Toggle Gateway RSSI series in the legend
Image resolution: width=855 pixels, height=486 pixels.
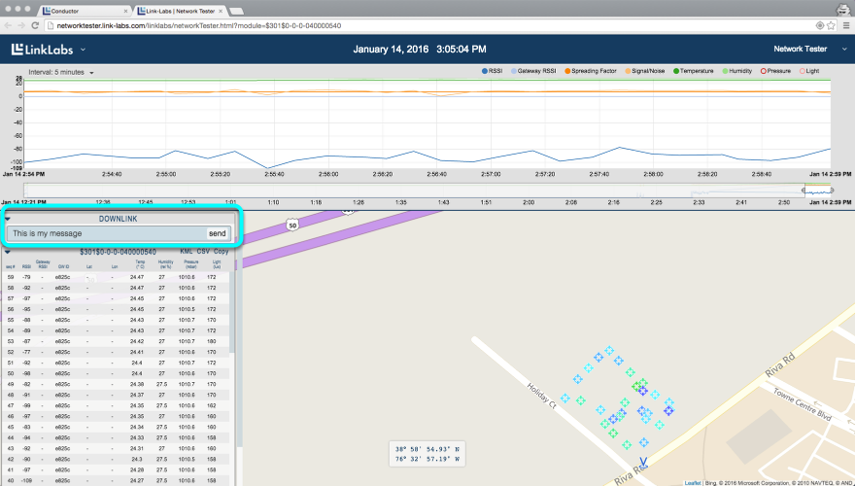(535, 71)
